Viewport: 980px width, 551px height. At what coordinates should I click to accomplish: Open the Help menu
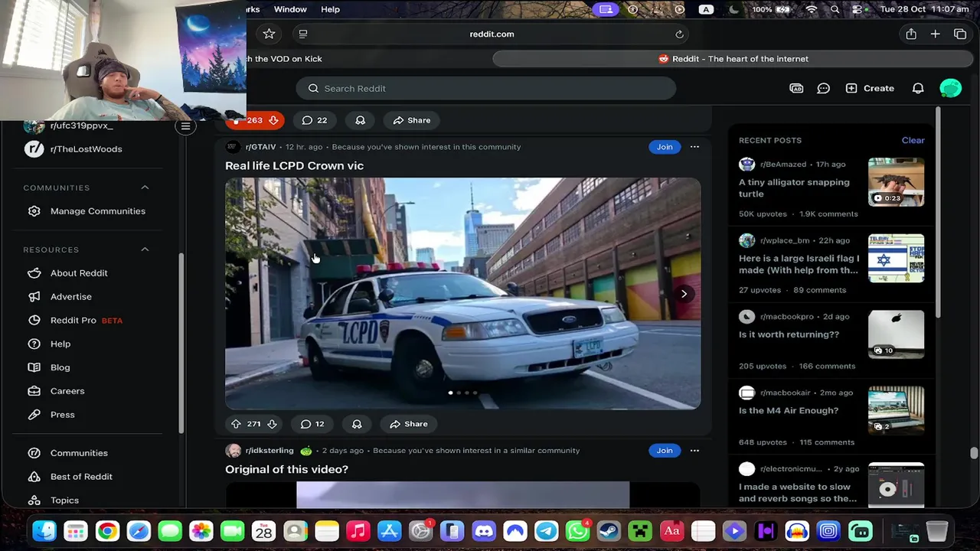coord(330,9)
